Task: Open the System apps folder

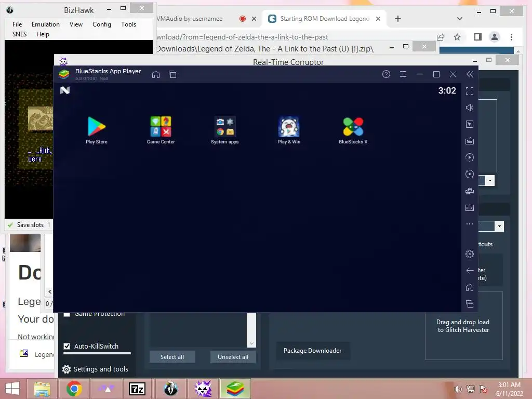Action: click(224, 130)
